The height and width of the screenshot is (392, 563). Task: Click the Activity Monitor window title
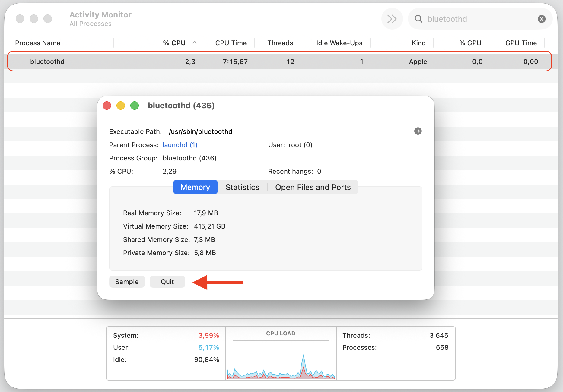point(100,15)
